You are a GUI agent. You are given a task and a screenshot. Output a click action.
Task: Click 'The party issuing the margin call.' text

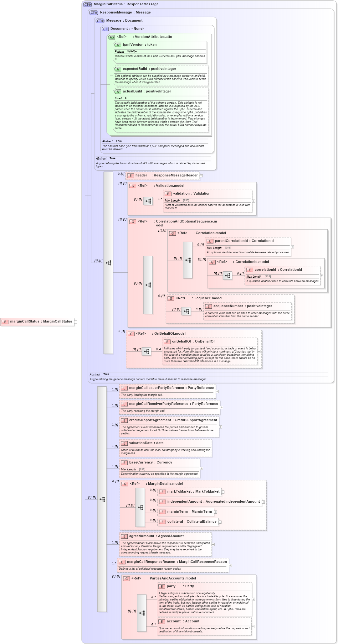[x=142, y=395]
